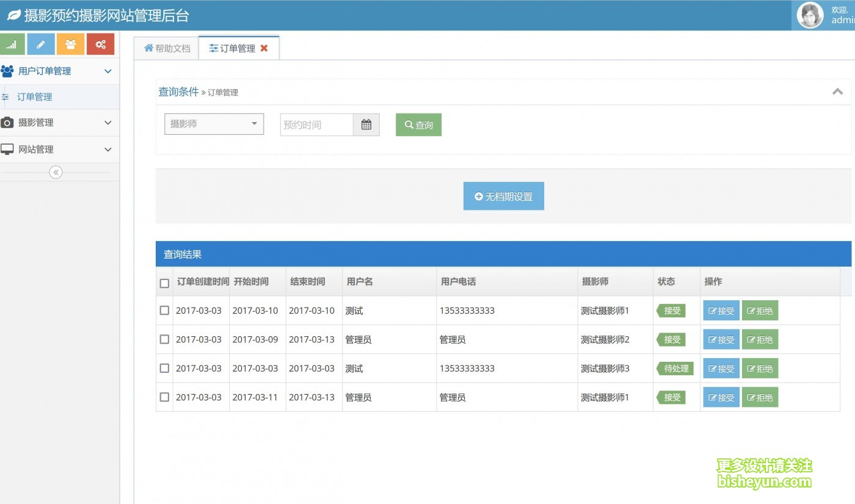This screenshot has width=855, height=504.
Task: Click the admin avatar picture
Action: (810, 15)
